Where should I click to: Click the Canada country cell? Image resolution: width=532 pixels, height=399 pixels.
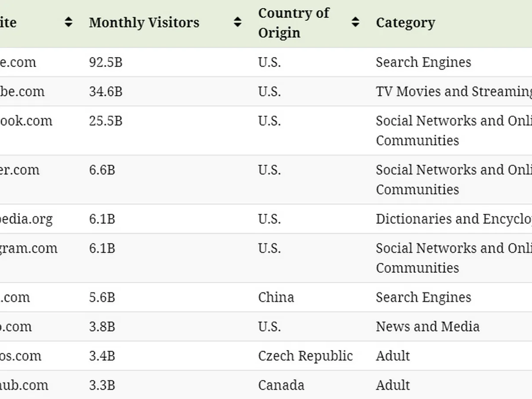click(x=281, y=385)
